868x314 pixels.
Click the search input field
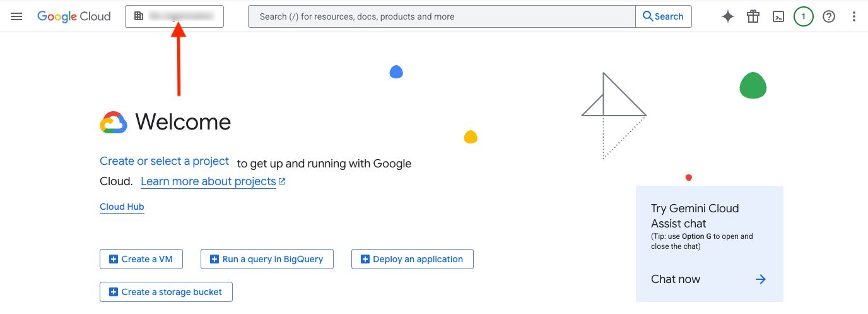tap(442, 16)
